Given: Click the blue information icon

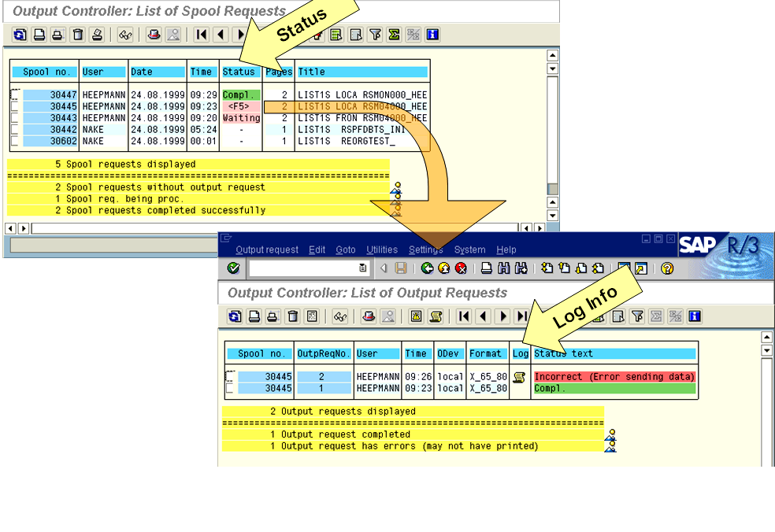Looking at the screenshot, I should coord(432,35).
